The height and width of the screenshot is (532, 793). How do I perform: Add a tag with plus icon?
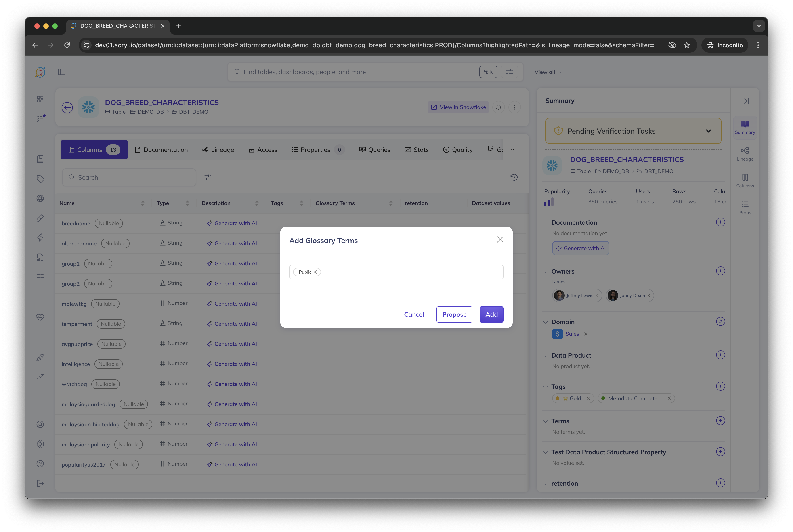click(720, 386)
